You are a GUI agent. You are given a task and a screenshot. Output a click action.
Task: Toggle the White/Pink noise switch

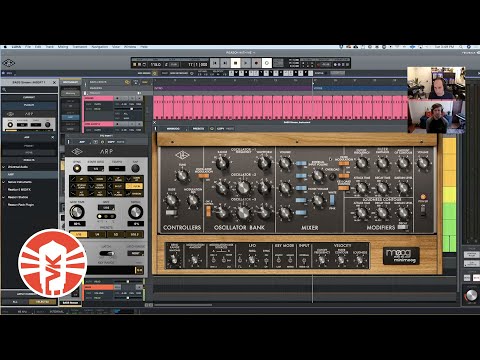tap(332, 200)
